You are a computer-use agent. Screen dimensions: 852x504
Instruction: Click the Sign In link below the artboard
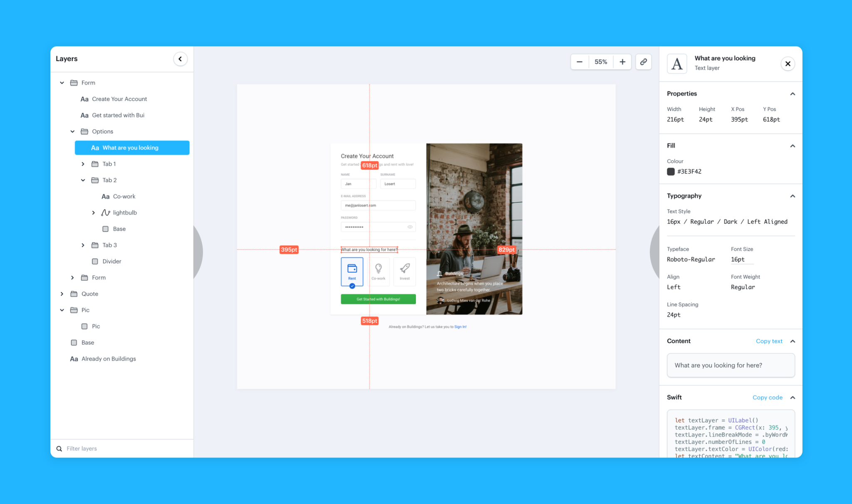pos(460,327)
